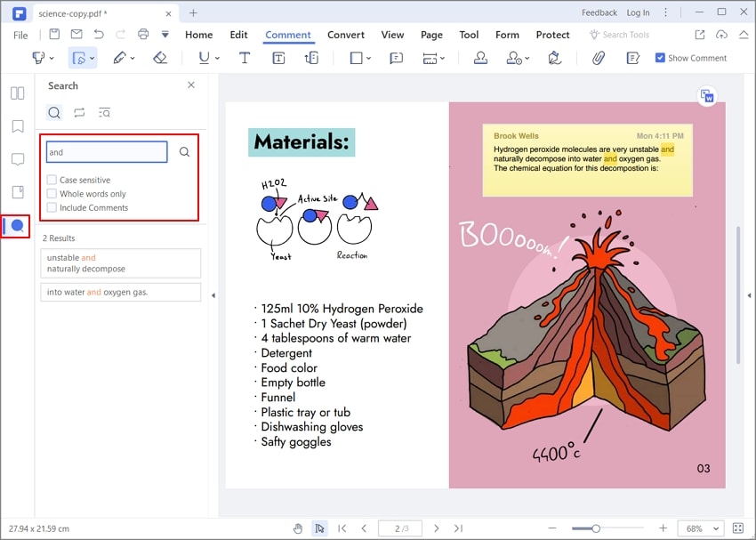The image size is (756, 540).
Task: Open the Attachment paperclip tool
Action: (x=599, y=58)
